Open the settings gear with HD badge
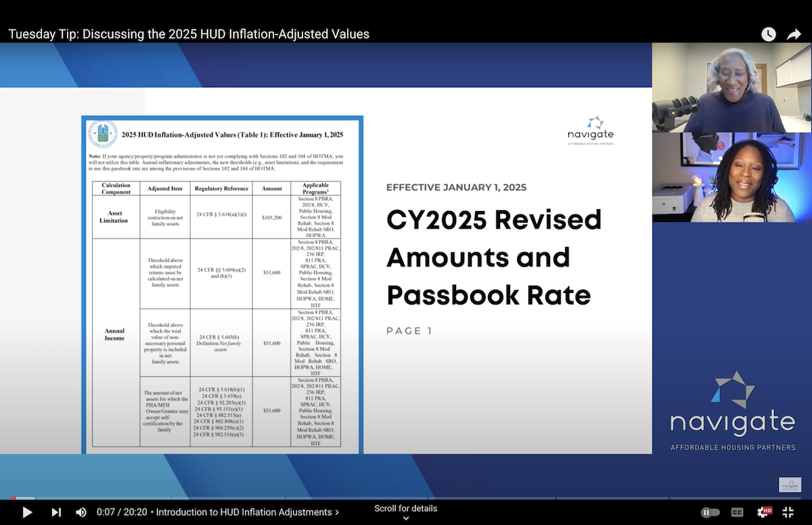The width and height of the screenshot is (812, 525). tap(765, 512)
